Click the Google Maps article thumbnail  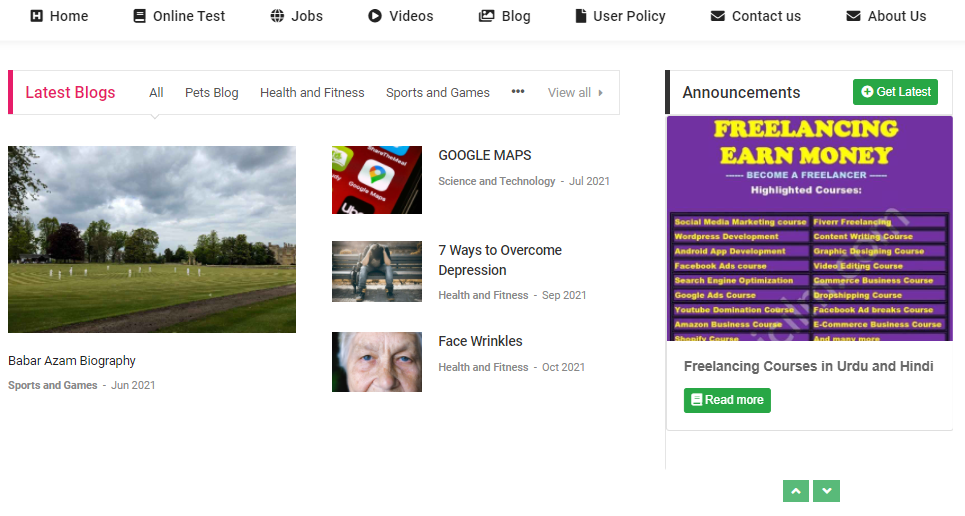(377, 180)
